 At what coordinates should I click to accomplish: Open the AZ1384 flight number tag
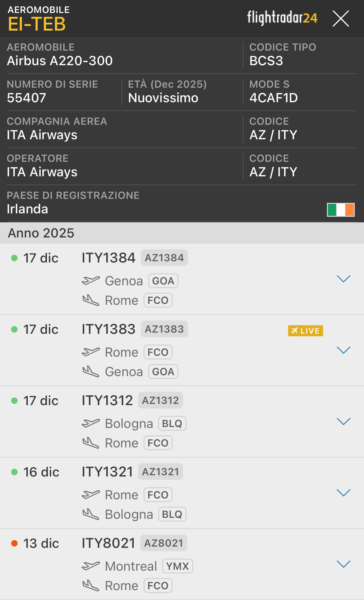[x=164, y=258]
